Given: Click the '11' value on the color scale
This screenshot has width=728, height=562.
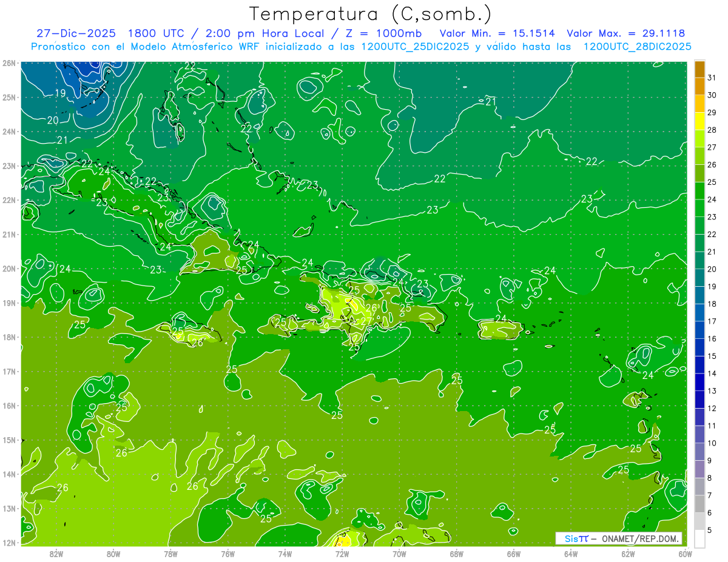Looking at the screenshot, I should pyautogui.click(x=712, y=426).
